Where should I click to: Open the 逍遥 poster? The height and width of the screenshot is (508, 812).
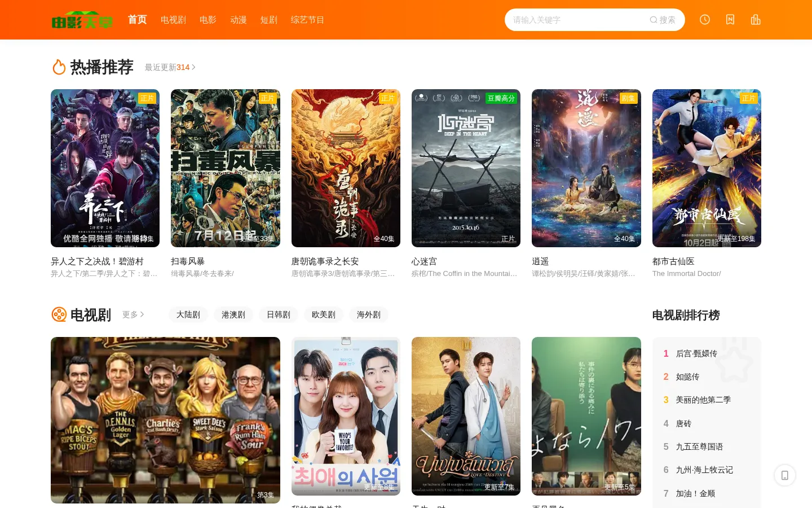[x=586, y=168]
